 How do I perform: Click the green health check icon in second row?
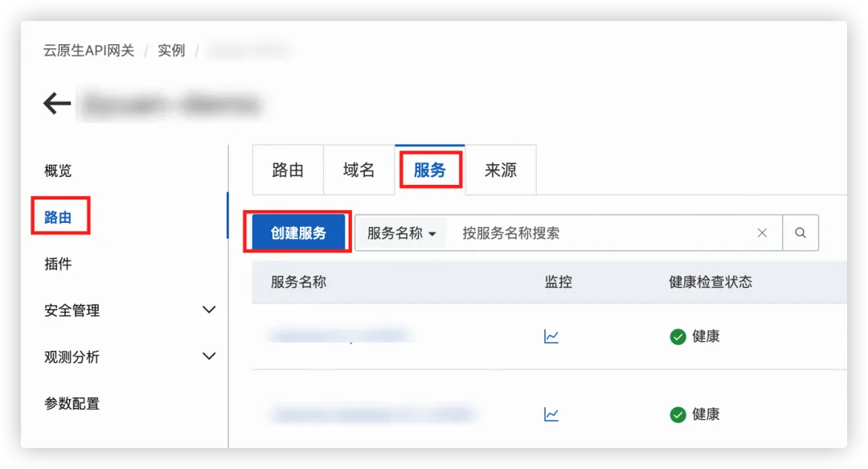(678, 414)
